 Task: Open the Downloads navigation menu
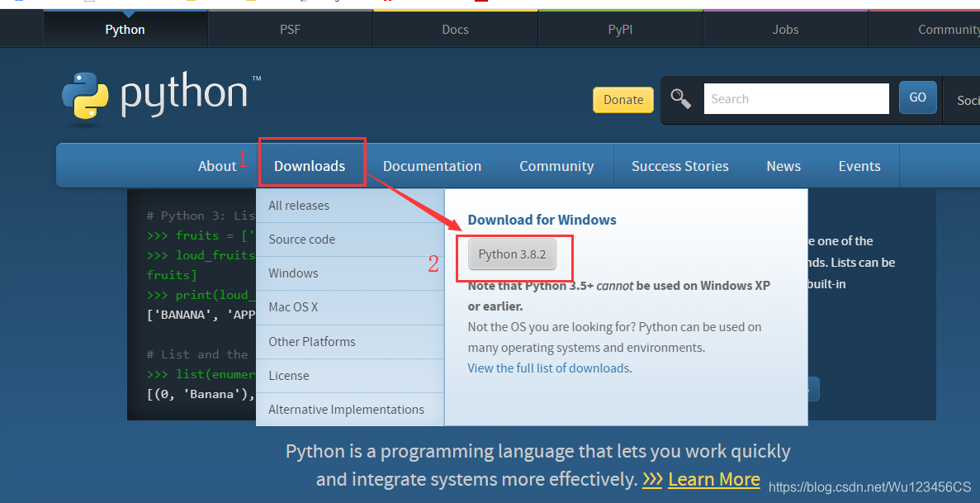310,166
